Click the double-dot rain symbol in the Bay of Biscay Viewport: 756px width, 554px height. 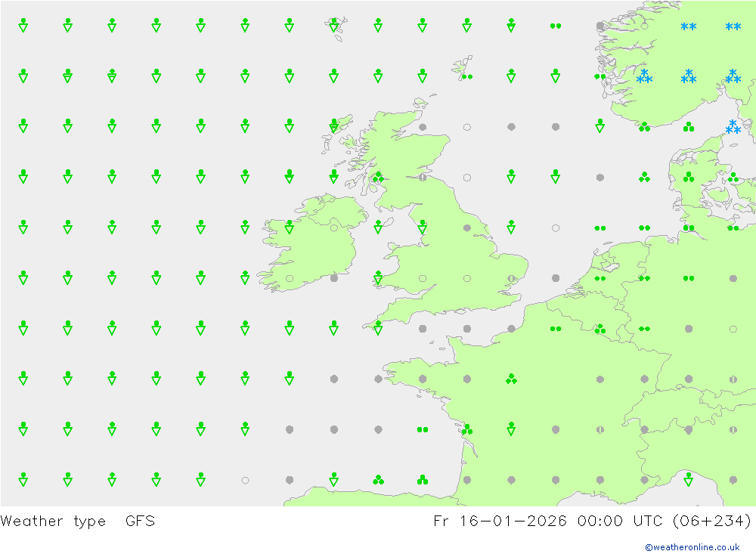(423, 429)
